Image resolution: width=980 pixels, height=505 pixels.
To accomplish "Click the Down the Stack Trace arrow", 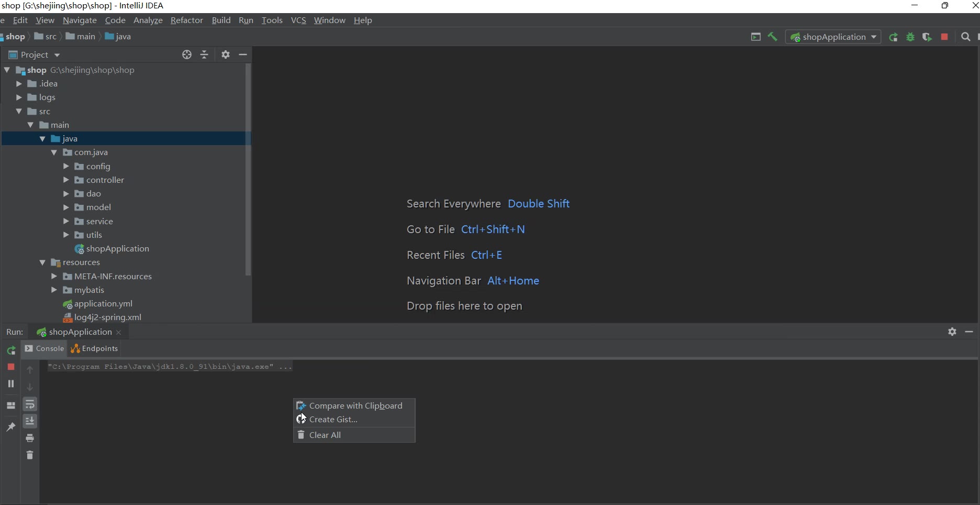I will pyautogui.click(x=30, y=387).
